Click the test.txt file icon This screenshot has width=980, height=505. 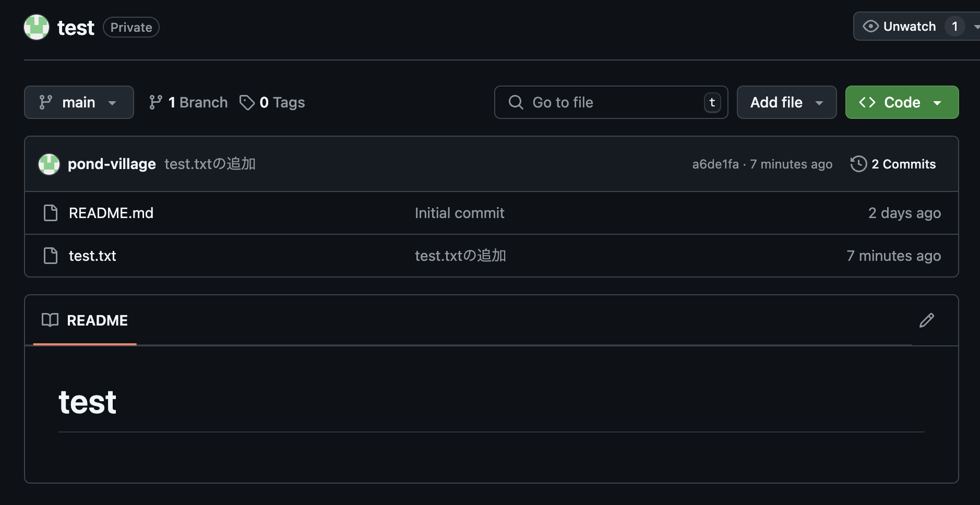pyautogui.click(x=51, y=256)
